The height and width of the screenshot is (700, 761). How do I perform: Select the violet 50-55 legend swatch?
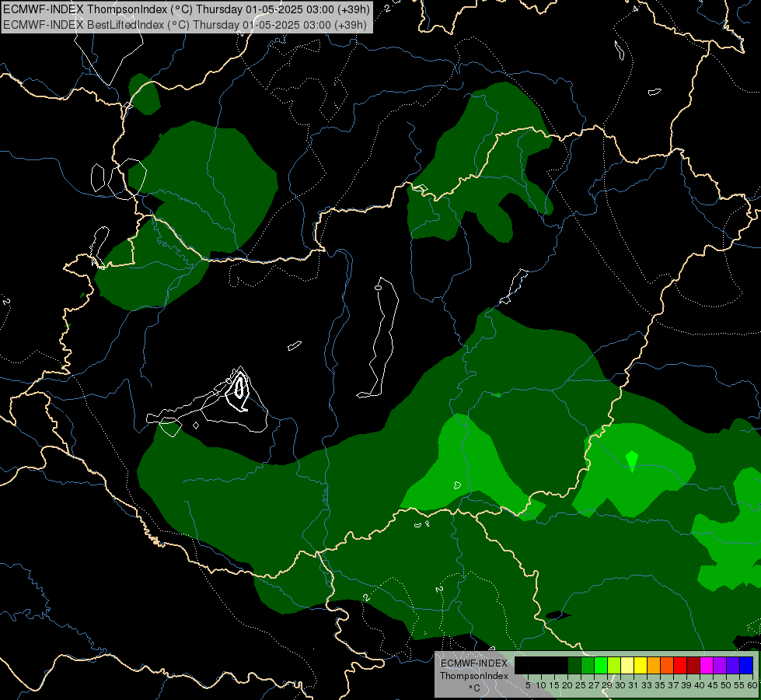click(733, 665)
